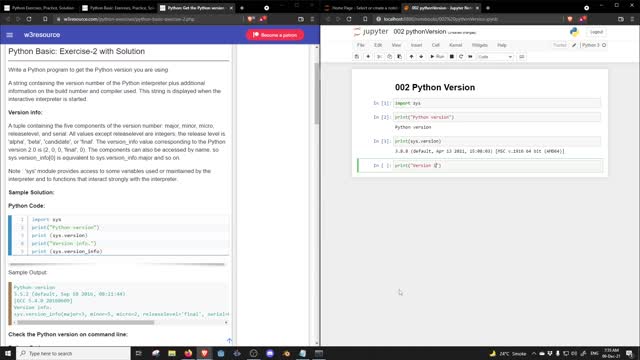Open the Jupyter Widgets menu
Screen dimensions: 640x360
(x=480, y=45)
